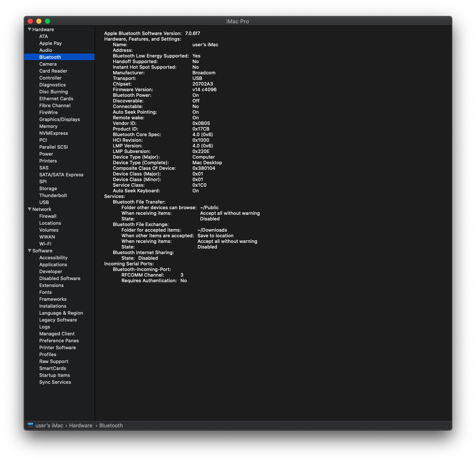Screen dimensions: 476x462
Task: Select Diagnostics in the sidebar
Action: (x=52, y=85)
